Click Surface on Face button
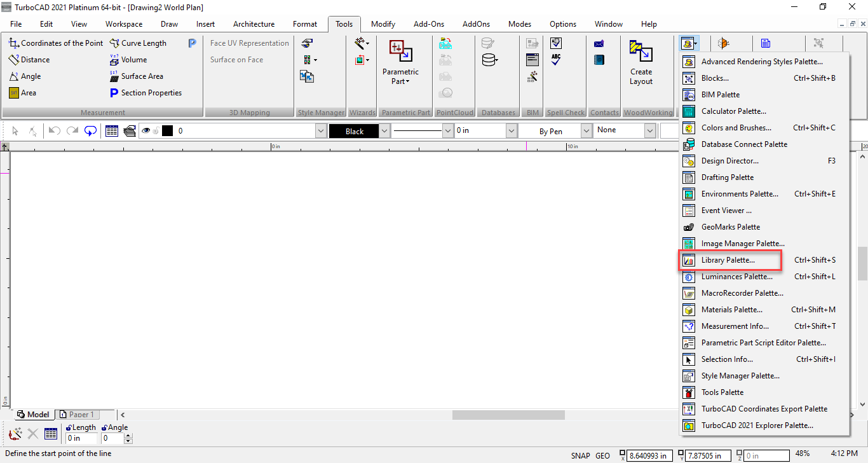Image resolution: width=868 pixels, height=463 pixels. pyautogui.click(x=236, y=60)
